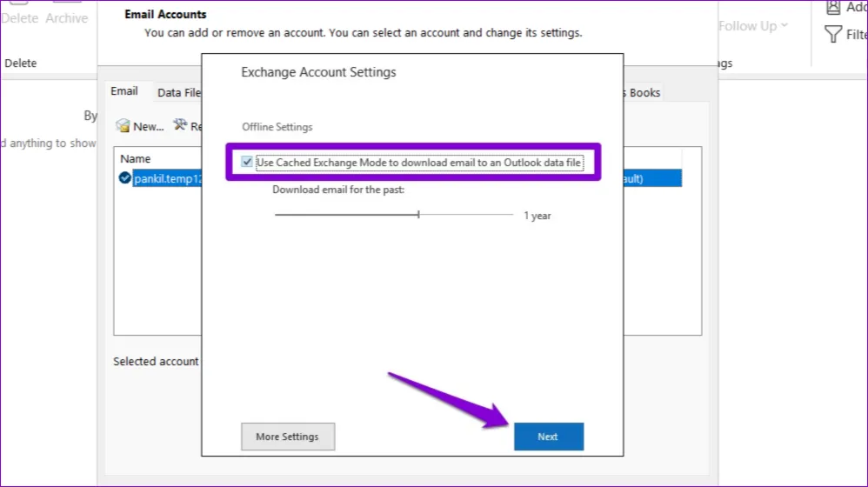Open the Address Books tab
Viewport: 868px width, 487px height.
coord(642,93)
